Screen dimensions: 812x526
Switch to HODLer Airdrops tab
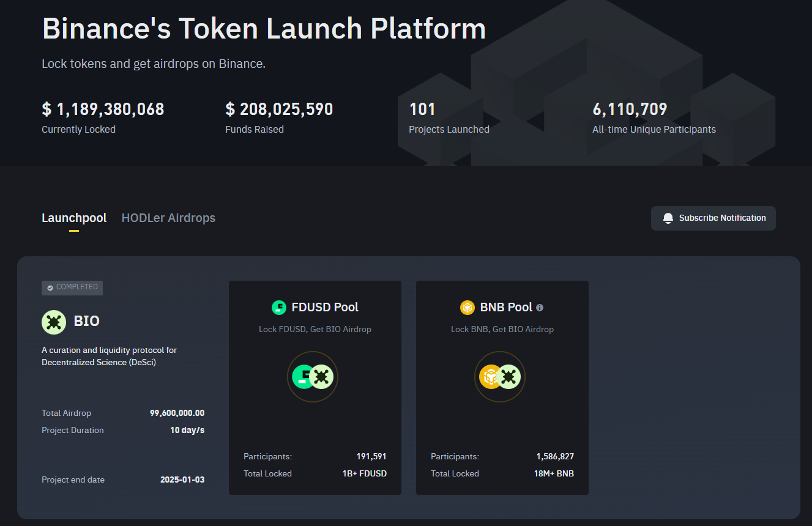pyautogui.click(x=168, y=218)
